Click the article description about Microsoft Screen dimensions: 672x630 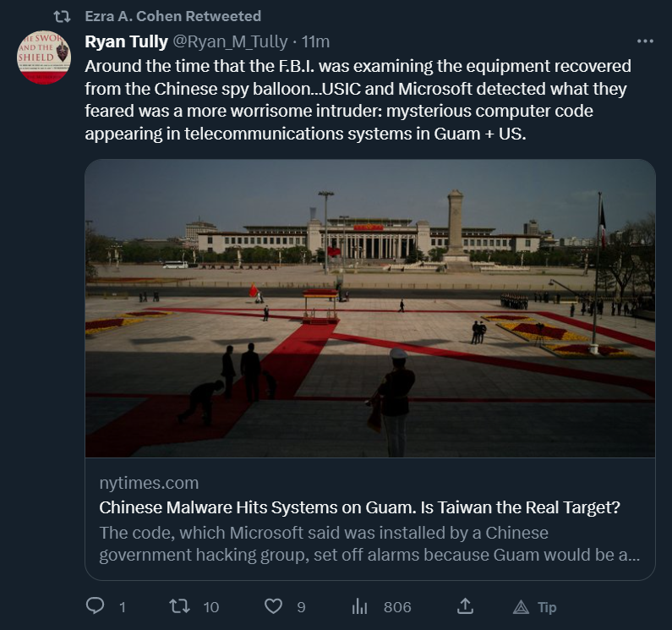(369, 544)
